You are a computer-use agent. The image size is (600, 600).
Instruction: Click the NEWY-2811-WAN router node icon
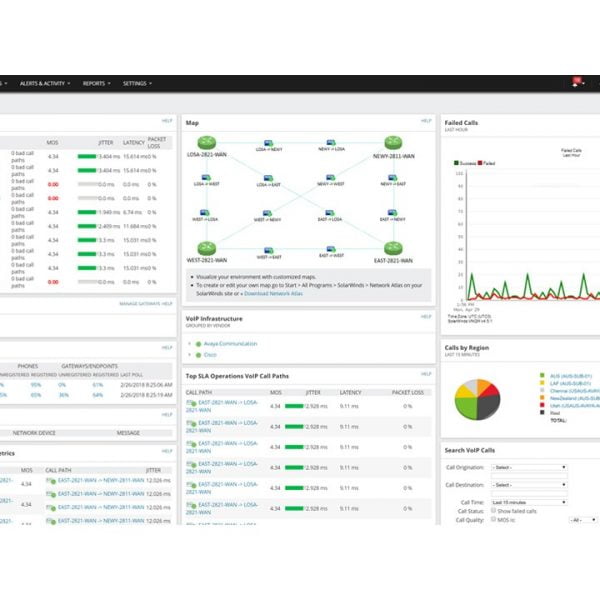click(395, 143)
